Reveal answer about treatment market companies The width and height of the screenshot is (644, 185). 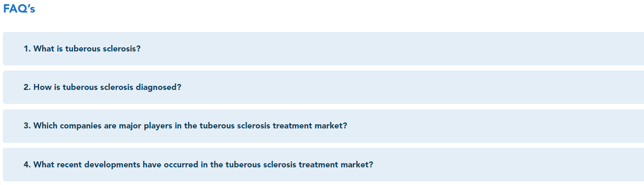323,126
